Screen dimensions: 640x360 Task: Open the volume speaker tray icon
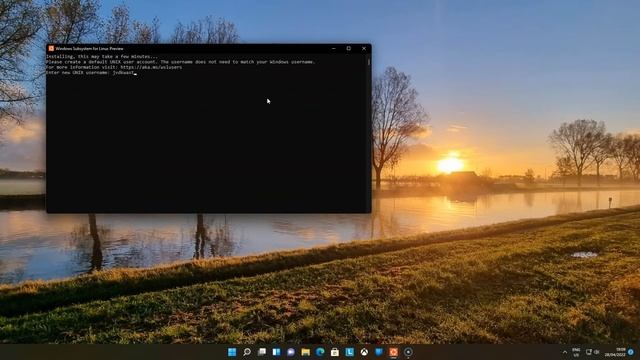click(x=597, y=352)
